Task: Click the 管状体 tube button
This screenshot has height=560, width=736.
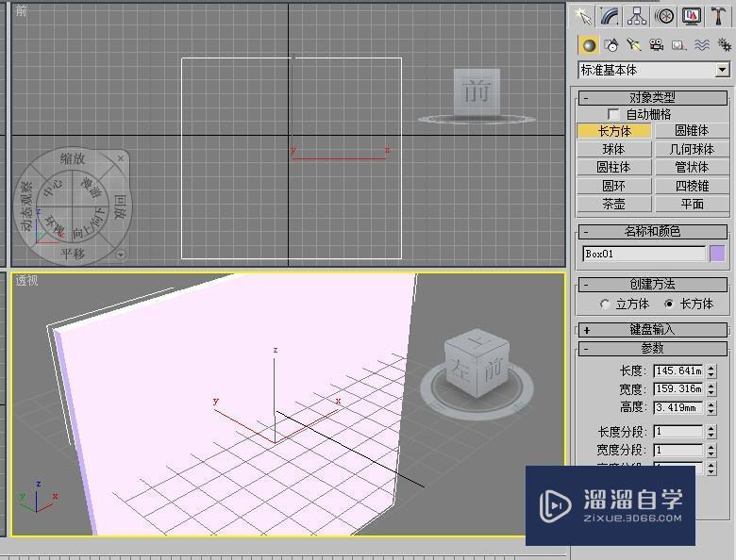Action: [692, 167]
